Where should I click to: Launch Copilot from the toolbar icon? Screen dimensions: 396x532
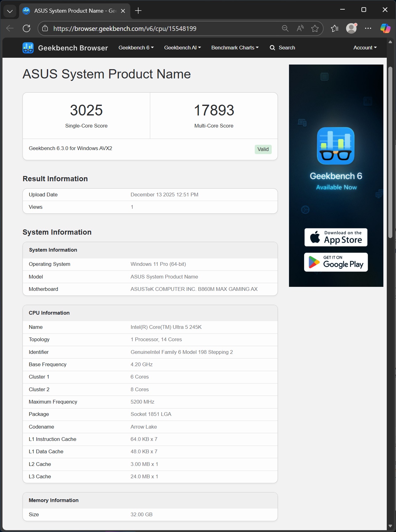pos(385,28)
